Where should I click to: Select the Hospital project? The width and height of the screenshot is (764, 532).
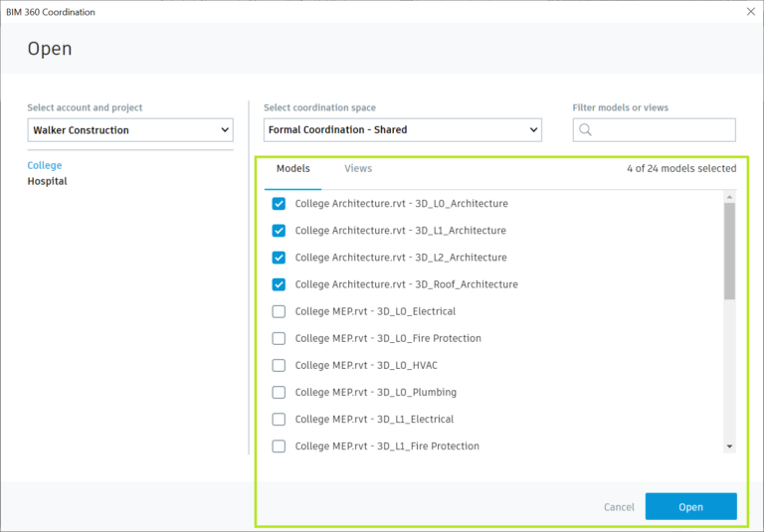48,181
